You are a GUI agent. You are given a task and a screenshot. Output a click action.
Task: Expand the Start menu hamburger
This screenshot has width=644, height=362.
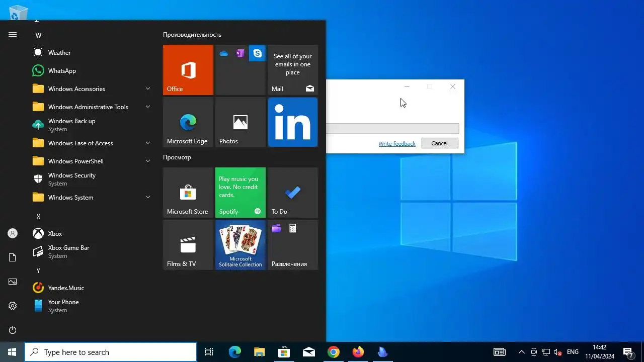point(13,34)
